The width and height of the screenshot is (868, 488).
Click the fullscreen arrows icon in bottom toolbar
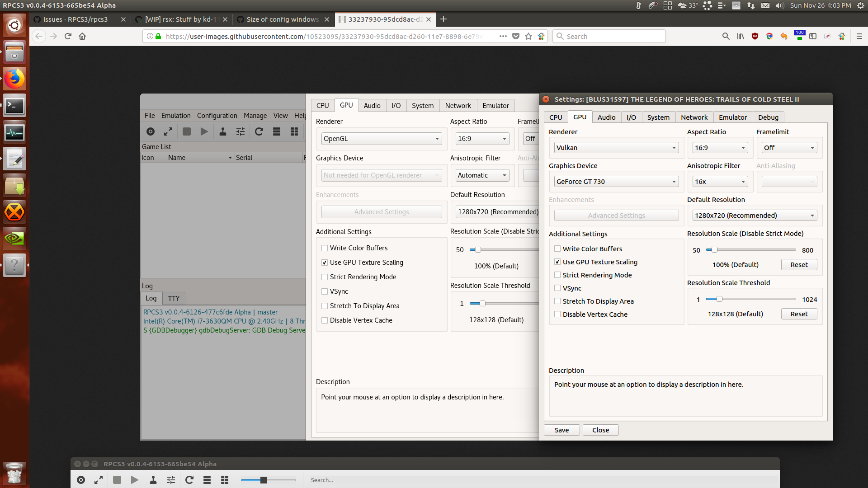99,480
